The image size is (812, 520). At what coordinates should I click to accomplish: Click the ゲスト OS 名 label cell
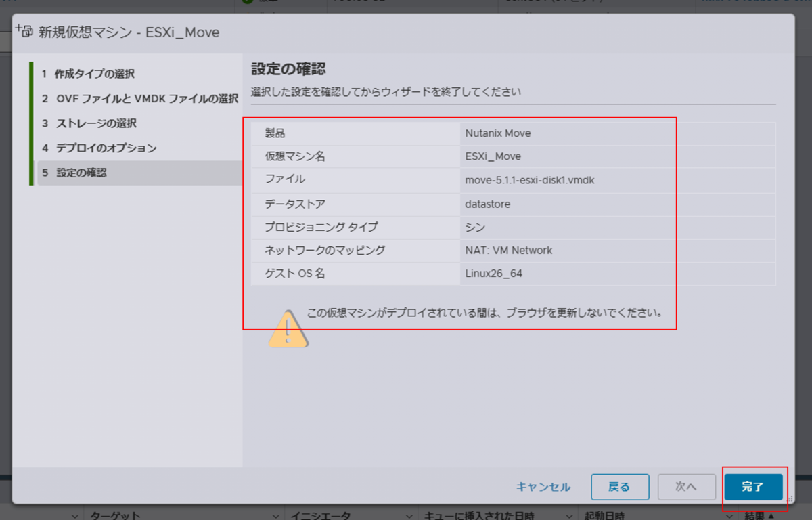(355, 274)
